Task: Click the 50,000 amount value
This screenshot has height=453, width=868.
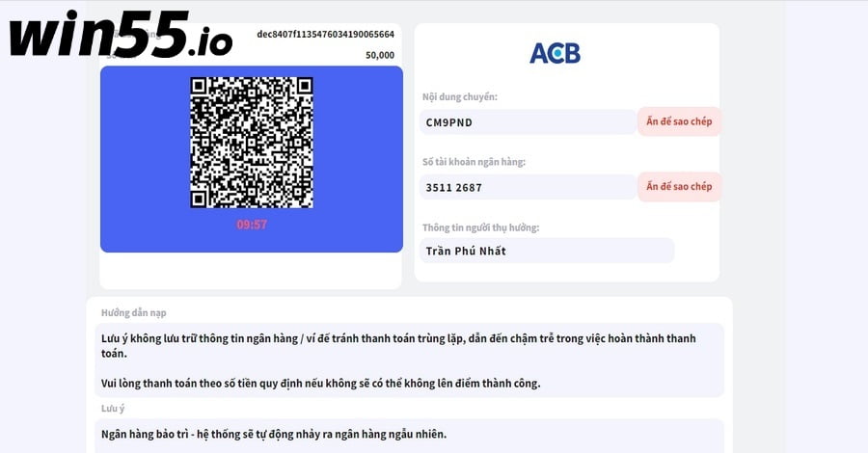Action: [x=380, y=55]
